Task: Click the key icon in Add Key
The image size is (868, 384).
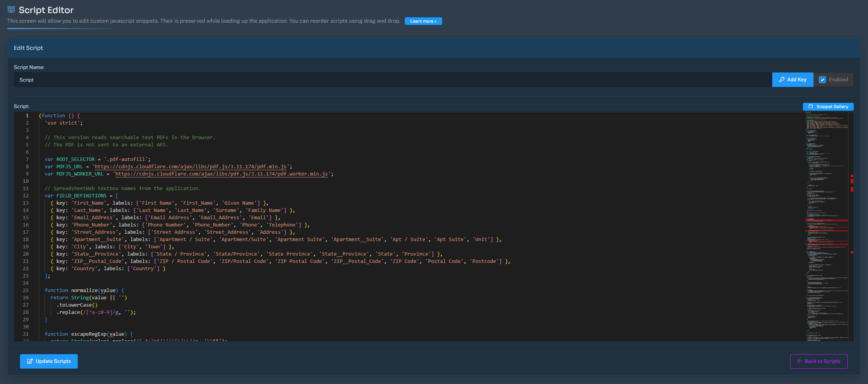Action: click(782, 80)
